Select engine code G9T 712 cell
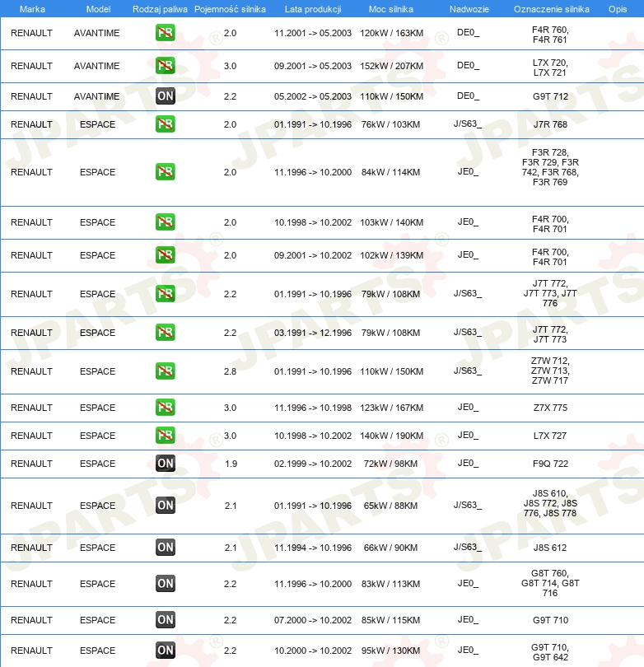The width and height of the screenshot is (644, 667). (550, 96)
